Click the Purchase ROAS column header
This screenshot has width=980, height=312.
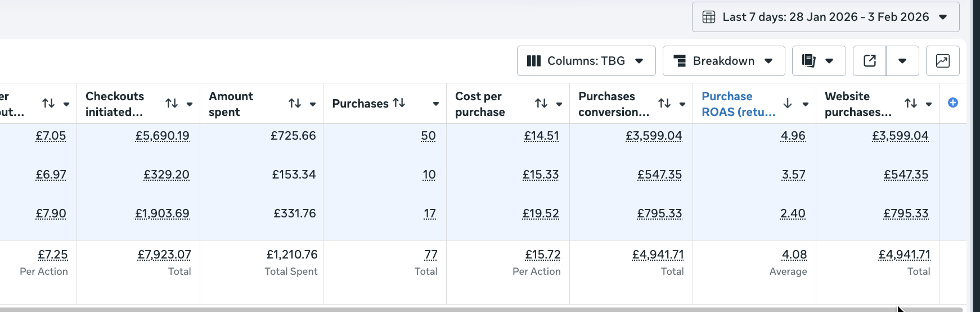(738, 104)
